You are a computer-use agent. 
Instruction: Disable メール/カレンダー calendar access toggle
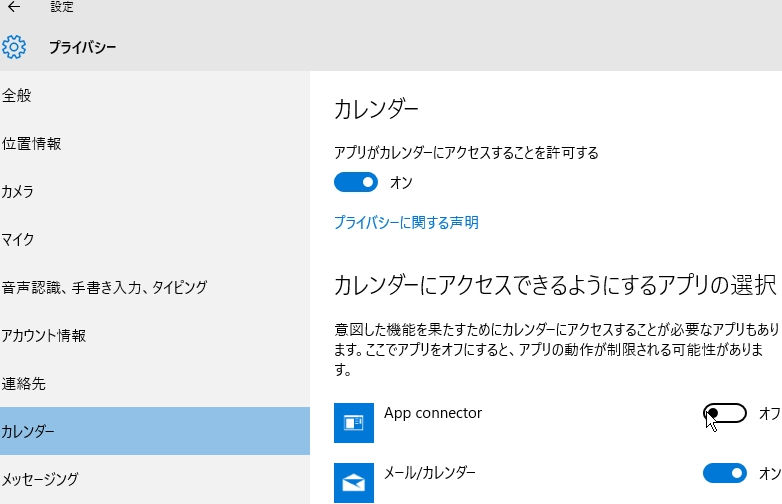[725, 473]
